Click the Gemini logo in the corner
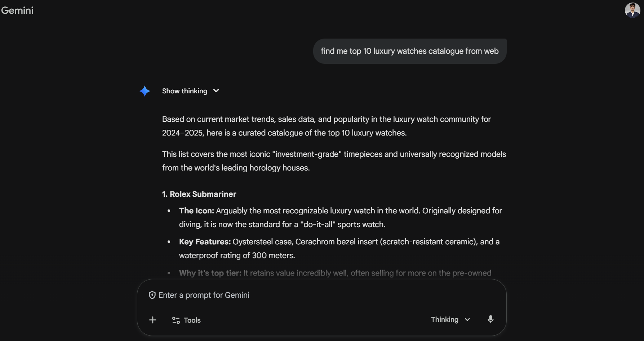 (x=17, y=10)
